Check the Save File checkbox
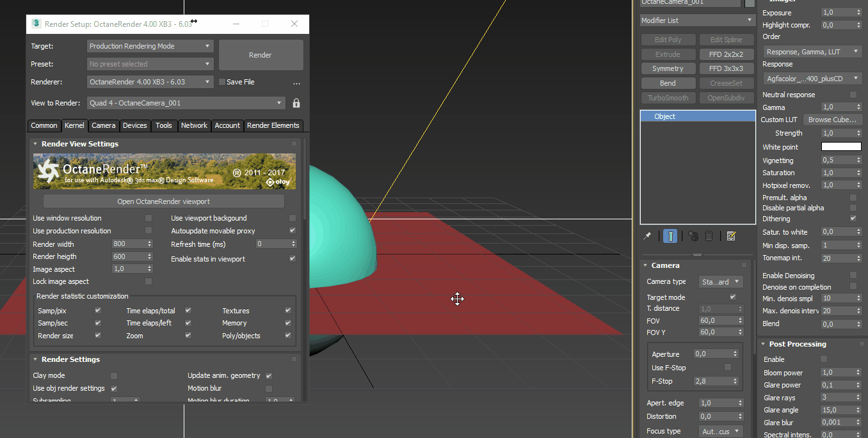Viewport: 868px width, 438px height. point(222,82)
